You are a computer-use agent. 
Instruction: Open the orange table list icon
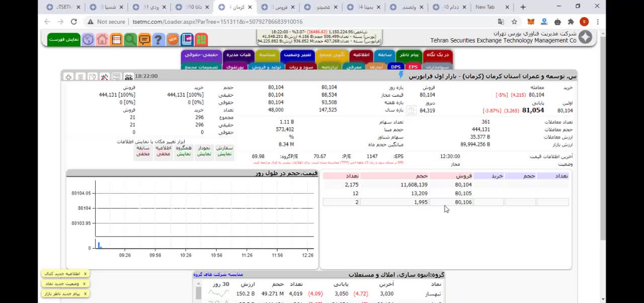click(x=116, y=39)
